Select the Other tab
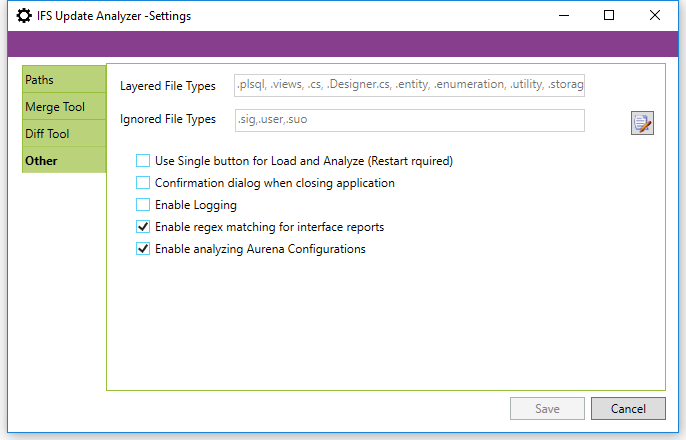 (64, 161)
